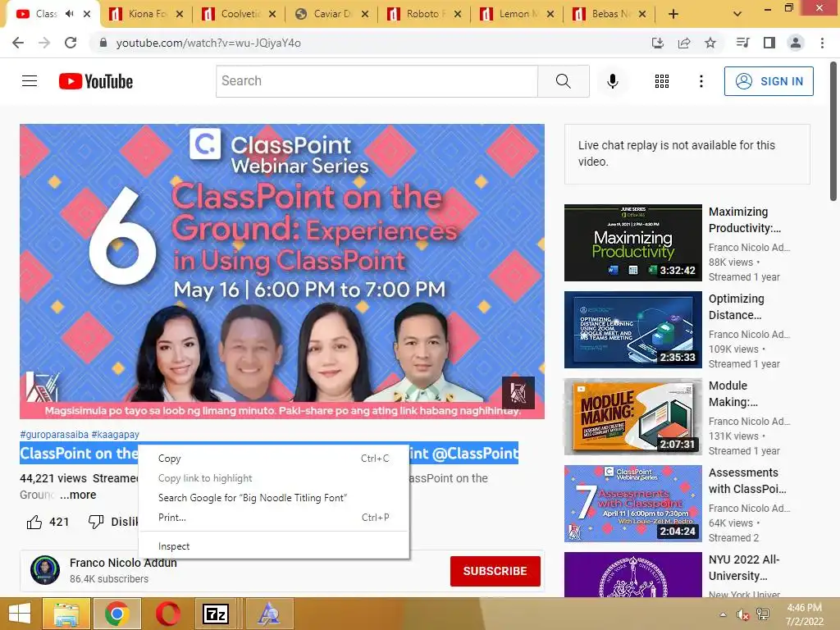Click the search magnifier button
This screenshot has width=840, height=630.
pyautogui.click(x=563, y=81)
